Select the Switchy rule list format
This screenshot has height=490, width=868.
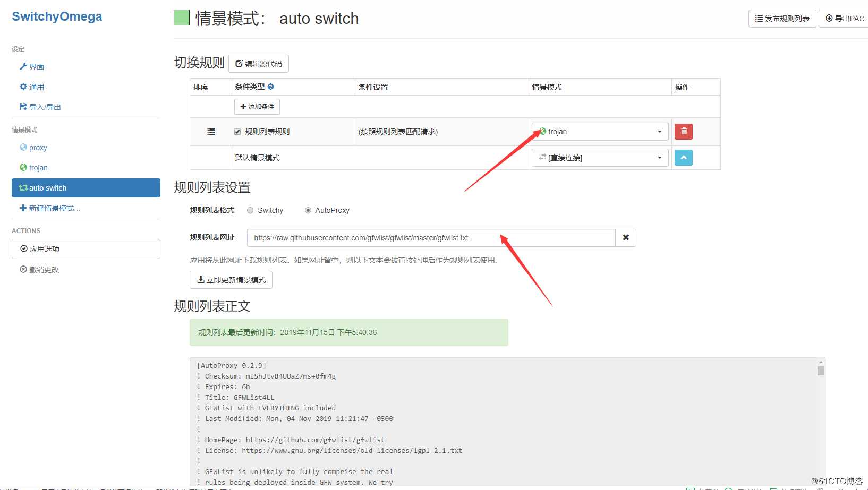[250, 210]
